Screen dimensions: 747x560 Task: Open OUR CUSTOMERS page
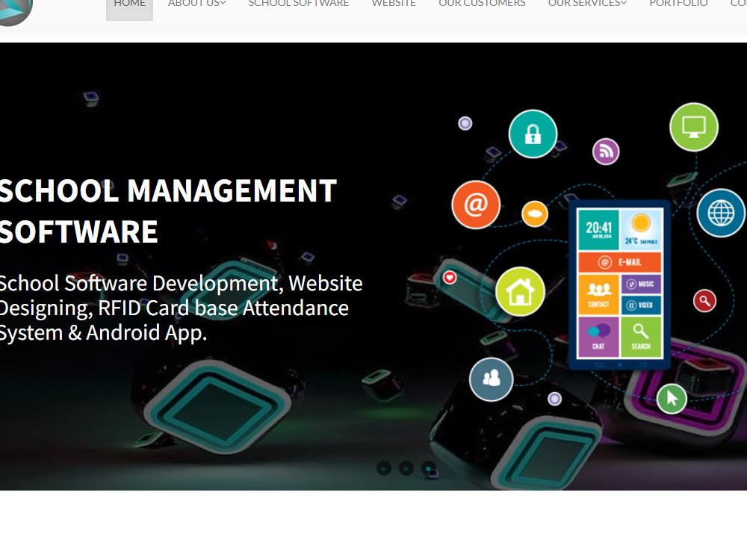482,4
